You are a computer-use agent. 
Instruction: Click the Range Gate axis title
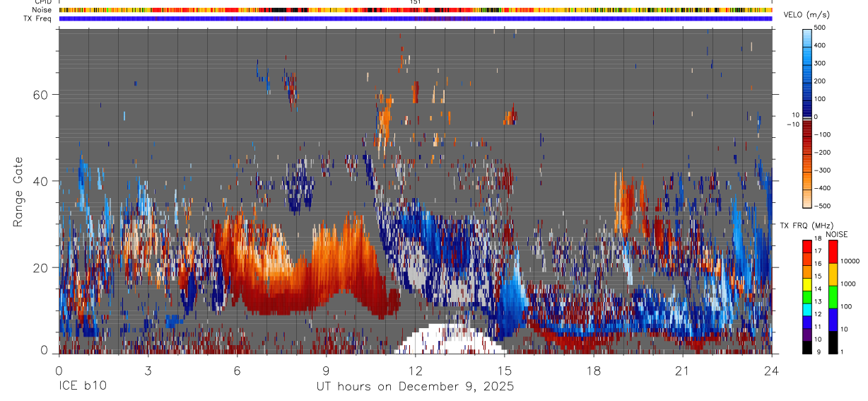18,192
